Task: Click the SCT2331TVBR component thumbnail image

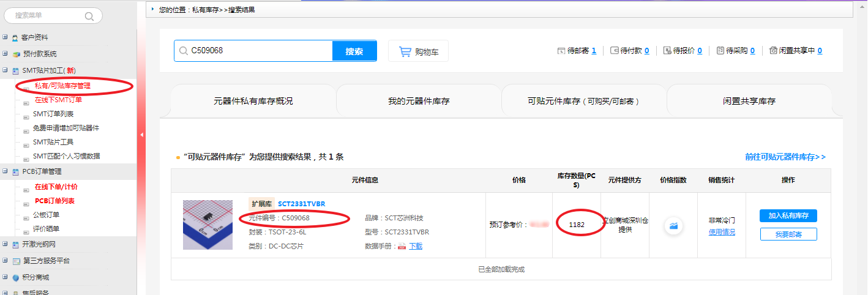Action: coord(208,225)
